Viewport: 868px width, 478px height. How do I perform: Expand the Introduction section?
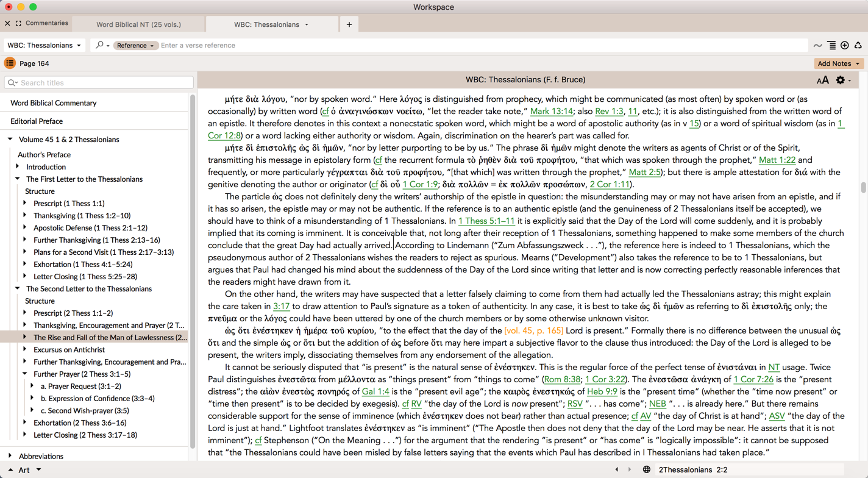point(18,166)
